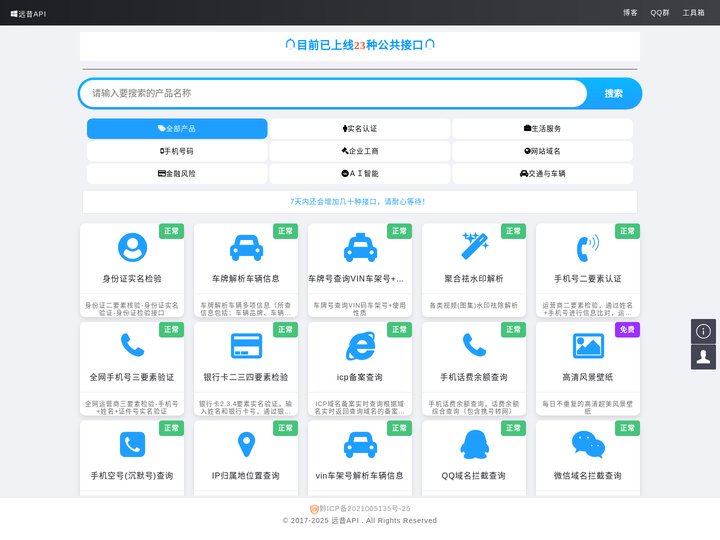This screenshot has height=540, width=720.
Task: Click the picture icon for 高清风景壁纸
Action: click(588, 346)
